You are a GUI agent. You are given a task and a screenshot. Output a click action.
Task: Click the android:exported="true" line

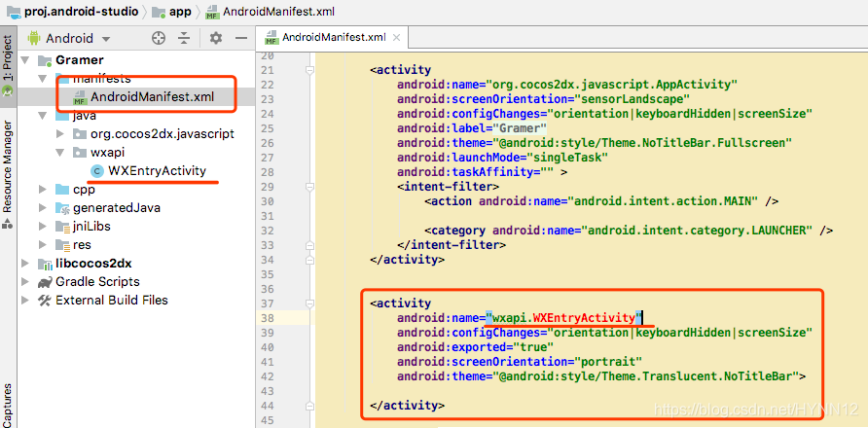476,347
